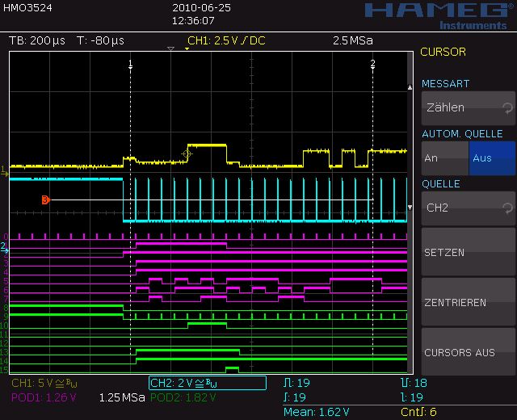
Task: Select the highlighted CH2: 2V channel box
Action: [x=208, y=383]
